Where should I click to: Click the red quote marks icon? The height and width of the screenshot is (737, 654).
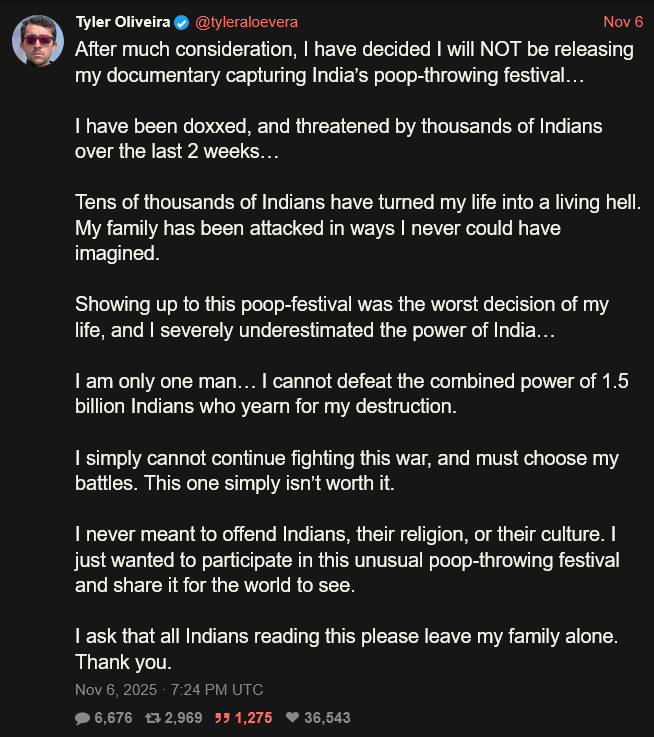[224, 718]
